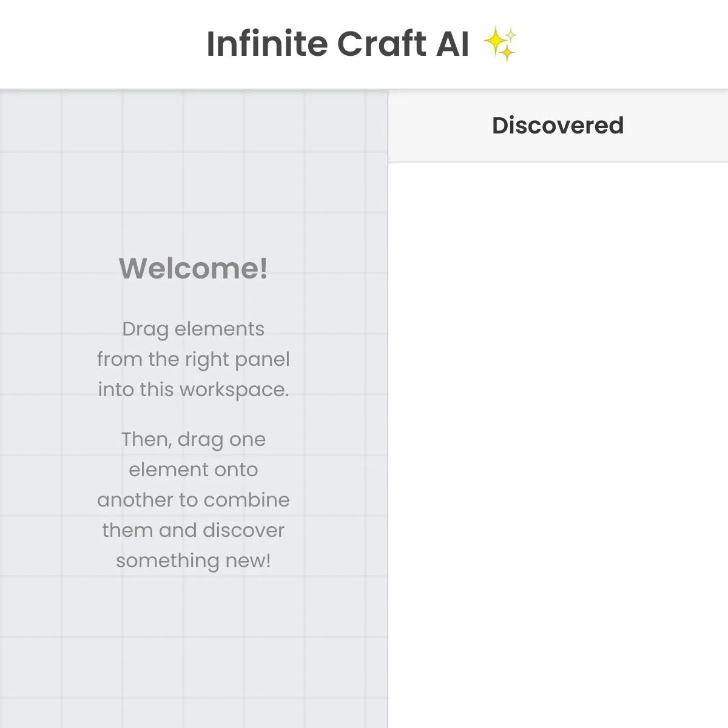Click the 'Welcome!' heading in the workspace
The height and width of the screenshot is (728, 728).
click(194, 268)
